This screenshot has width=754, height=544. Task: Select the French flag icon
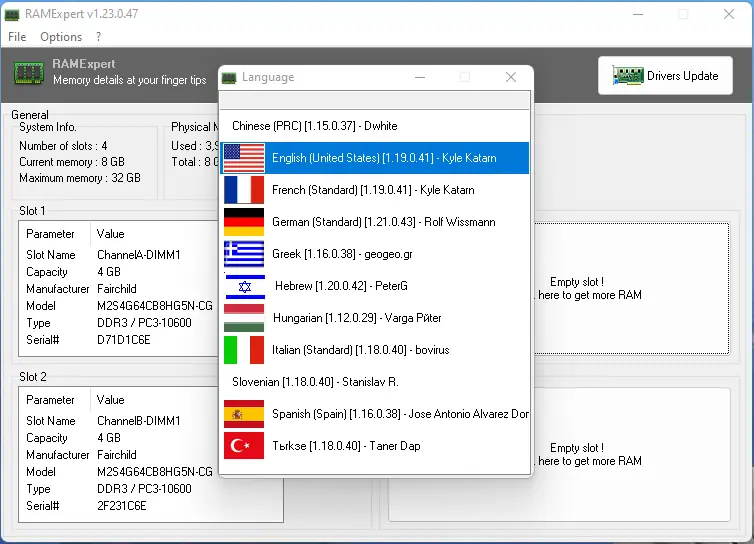click(244, 190)
